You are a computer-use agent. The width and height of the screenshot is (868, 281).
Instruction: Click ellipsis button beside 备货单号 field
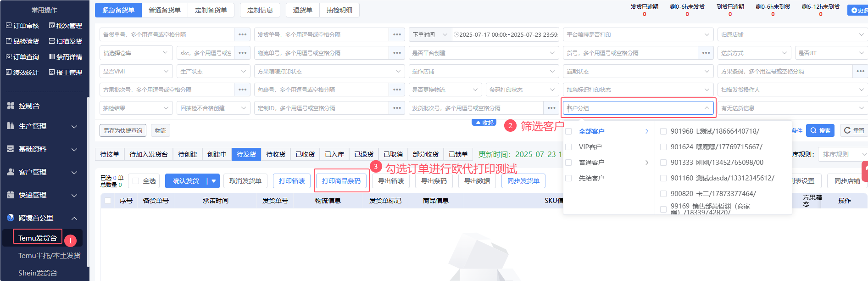(242, 34)
